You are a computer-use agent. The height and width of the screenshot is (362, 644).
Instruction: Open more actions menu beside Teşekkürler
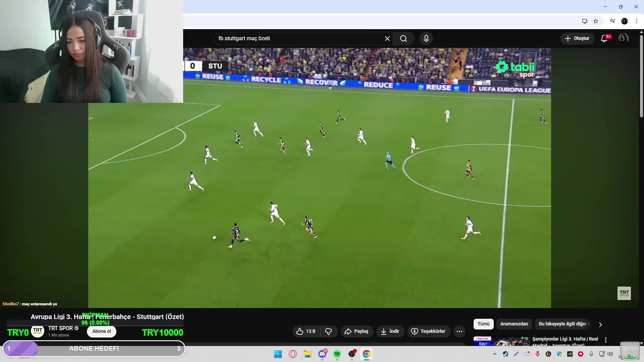[459, 331]
